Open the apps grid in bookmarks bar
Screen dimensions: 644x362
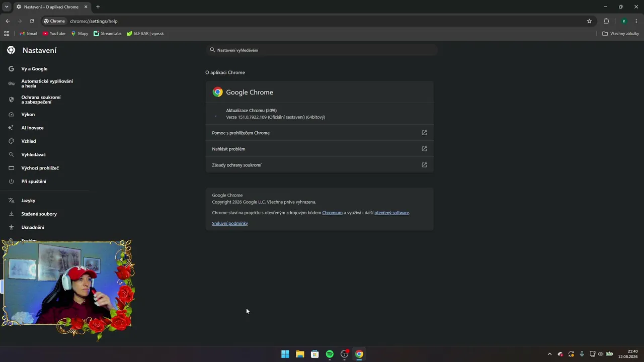coord(7,34)
